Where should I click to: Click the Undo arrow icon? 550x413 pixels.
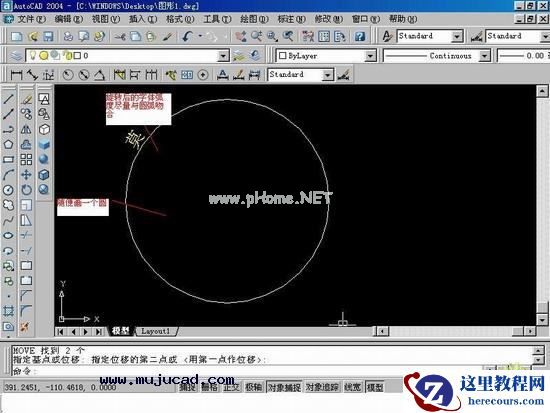tap(188, 36)
